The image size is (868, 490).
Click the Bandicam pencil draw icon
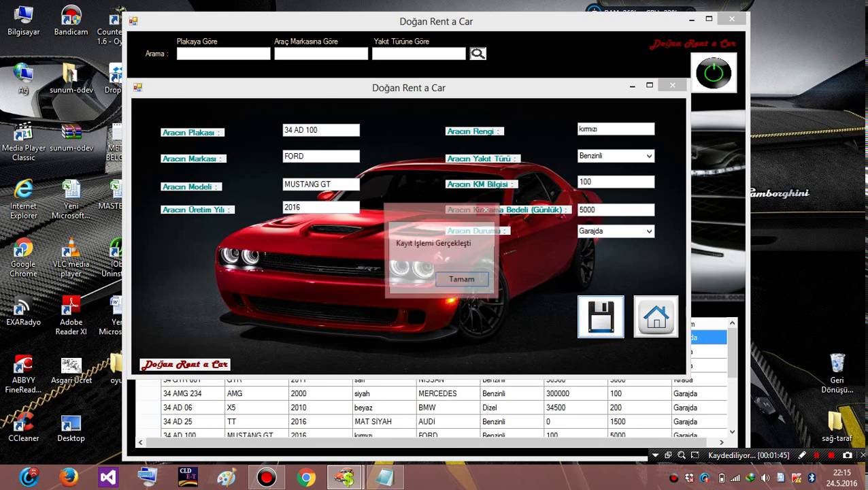[802, 455]
